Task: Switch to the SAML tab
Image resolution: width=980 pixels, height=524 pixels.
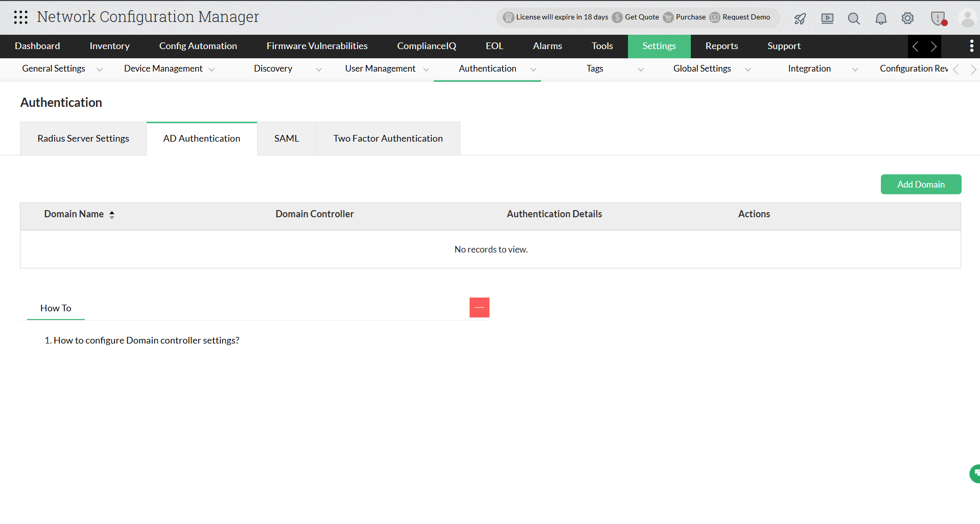Action: click(287, 139)
